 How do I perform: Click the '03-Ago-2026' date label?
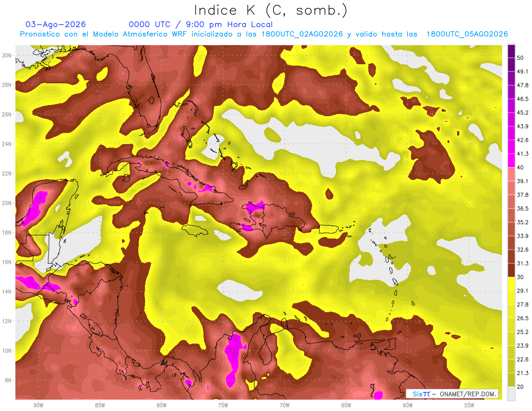(x=56, y=24)
